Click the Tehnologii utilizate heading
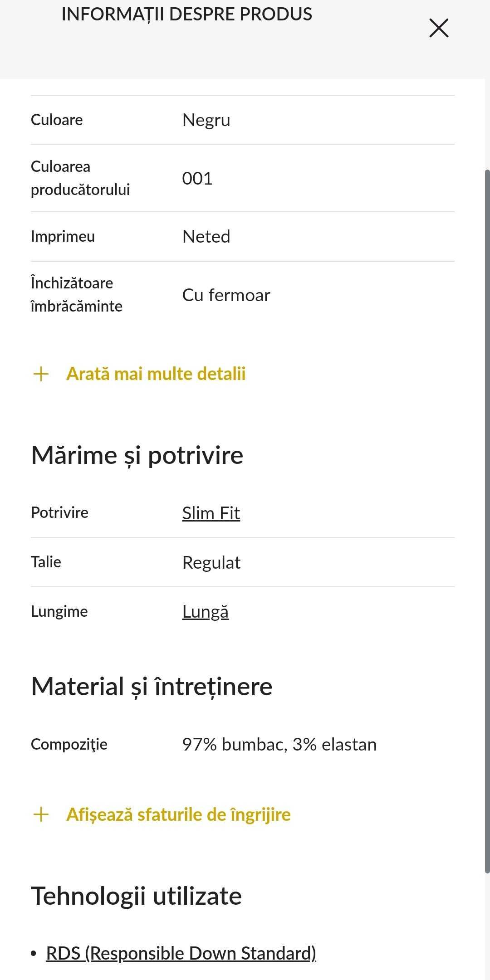The width and height of the screenshot is (490, 980). click(x=136, y=896)
